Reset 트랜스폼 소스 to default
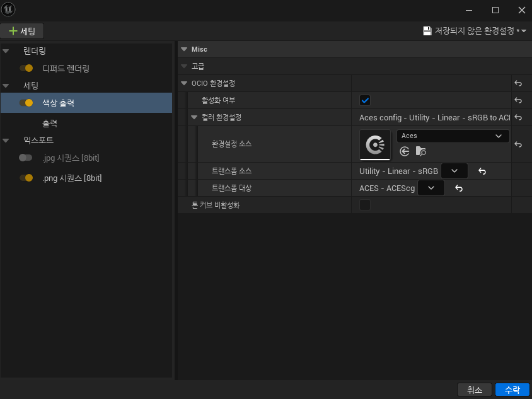532x399 pixels. pyautogui.click(x=482, y=171)
